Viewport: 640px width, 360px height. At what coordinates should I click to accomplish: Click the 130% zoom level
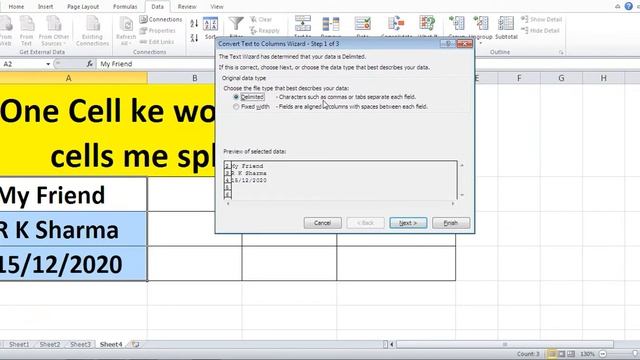(587, 354)
